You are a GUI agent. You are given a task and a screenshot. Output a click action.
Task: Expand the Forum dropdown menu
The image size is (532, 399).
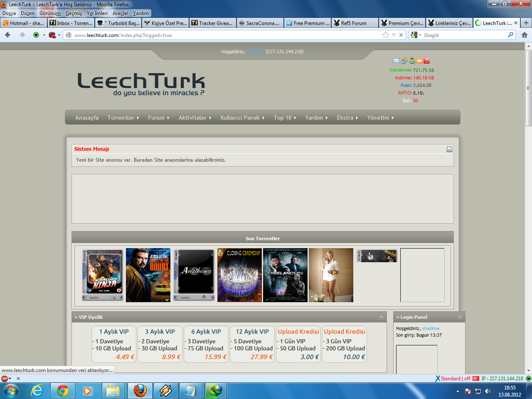[x=159, y=118]
